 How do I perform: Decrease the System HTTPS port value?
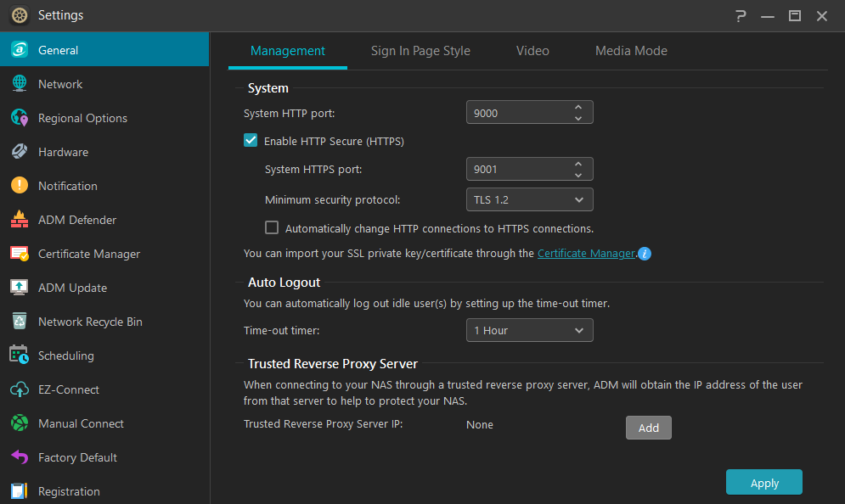point(578,175)
